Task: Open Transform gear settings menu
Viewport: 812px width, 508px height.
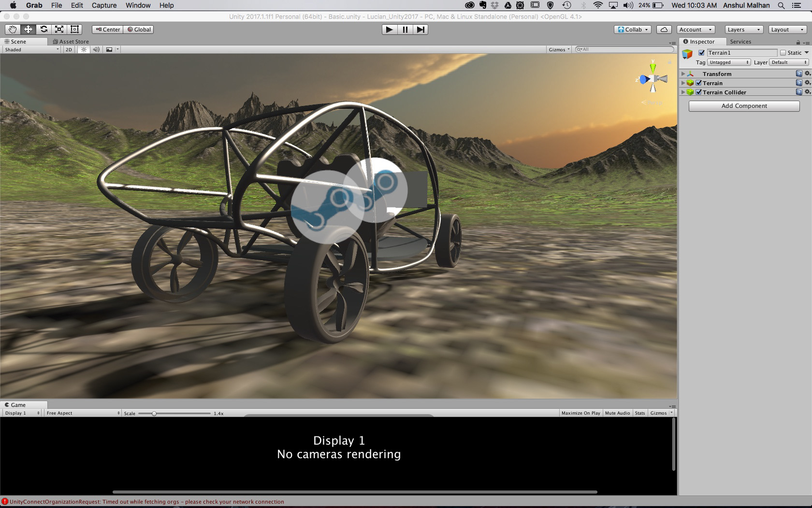Action: [x=807, y=74]
